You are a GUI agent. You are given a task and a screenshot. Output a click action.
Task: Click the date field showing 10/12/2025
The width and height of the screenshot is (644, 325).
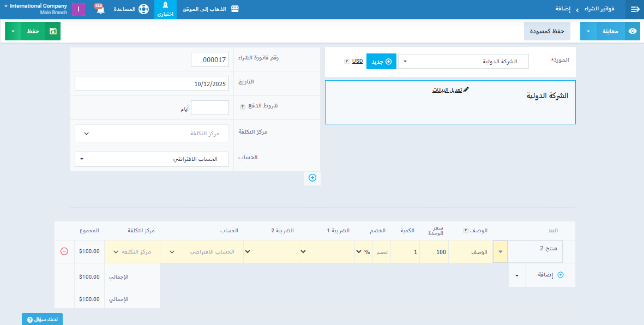(x=152, y=83)
